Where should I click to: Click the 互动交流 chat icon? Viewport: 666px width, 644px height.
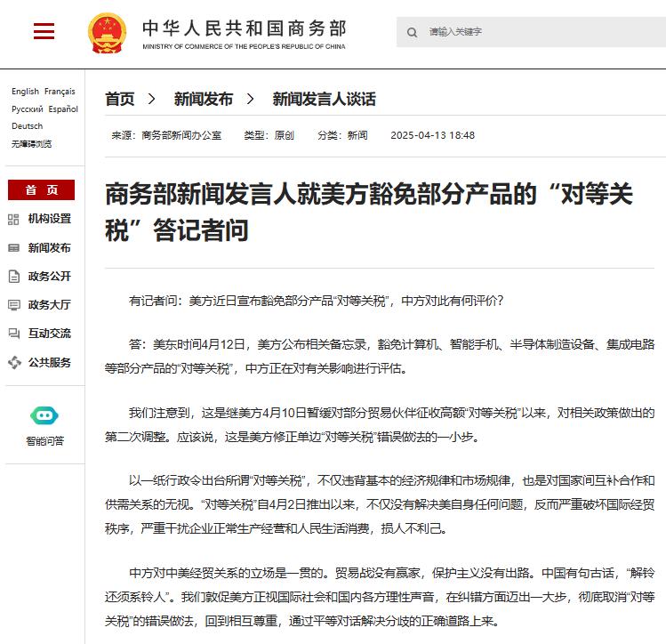(13, 334)
